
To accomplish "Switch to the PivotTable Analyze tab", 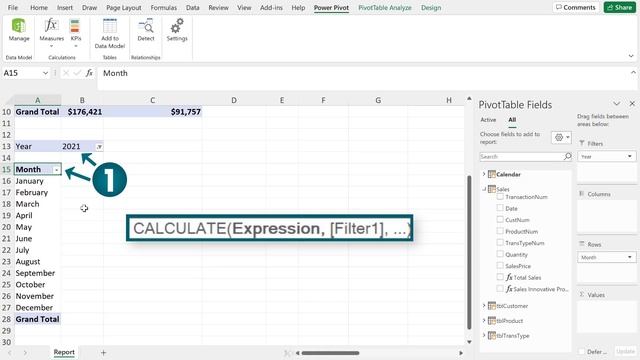I will [x=385, y=7].
